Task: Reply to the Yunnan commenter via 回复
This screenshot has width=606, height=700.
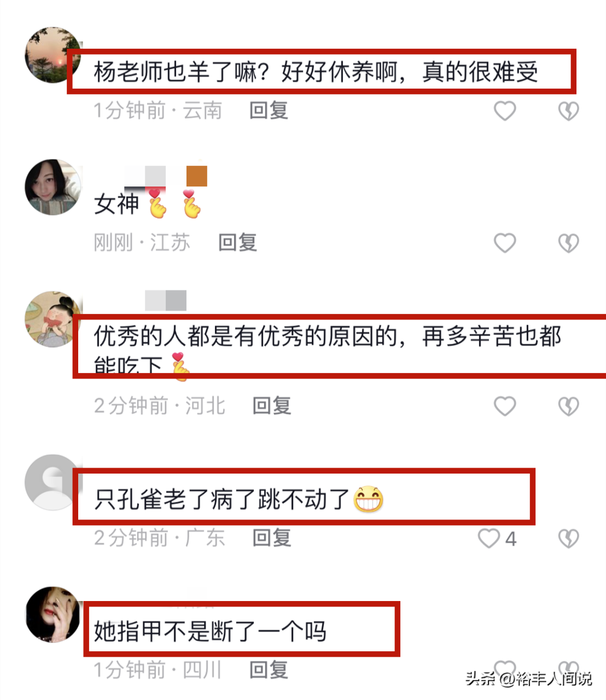Action: click(269, 110)
